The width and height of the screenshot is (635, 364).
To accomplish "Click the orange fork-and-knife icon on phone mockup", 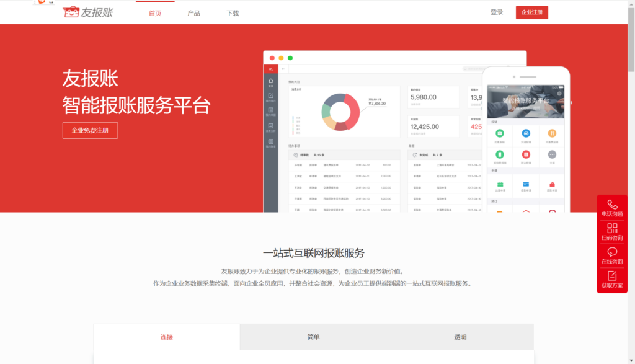I will coord(552,133).
